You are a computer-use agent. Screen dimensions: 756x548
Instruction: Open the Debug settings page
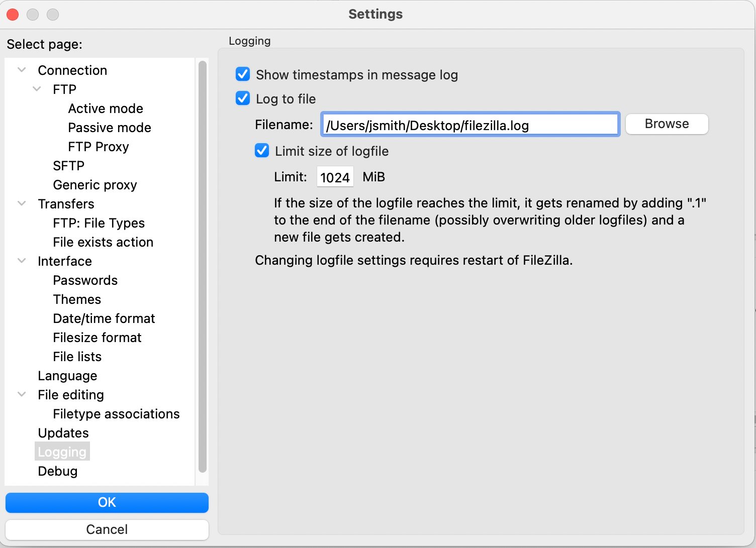[x=57, y=471]
